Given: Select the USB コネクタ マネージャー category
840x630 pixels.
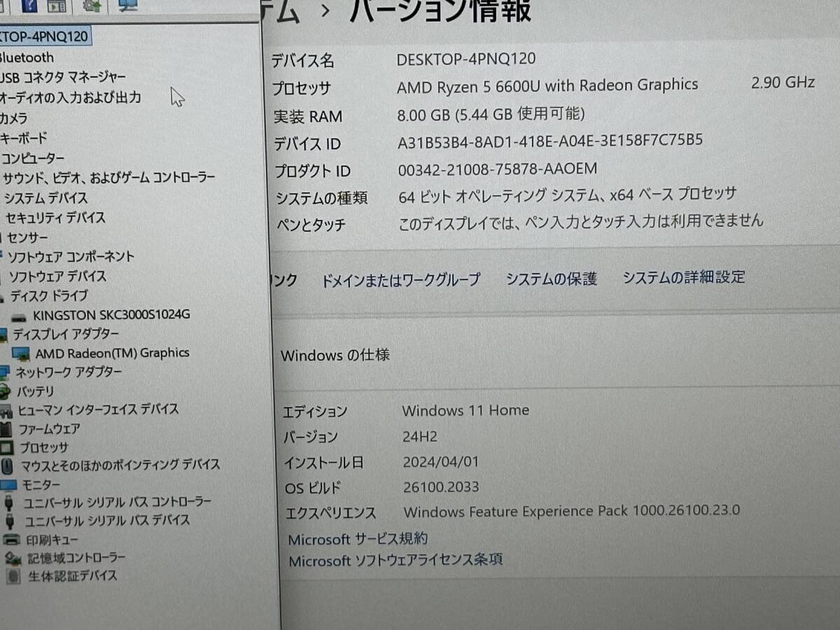Looking at the screenshot, I should [x=62, y=77].
